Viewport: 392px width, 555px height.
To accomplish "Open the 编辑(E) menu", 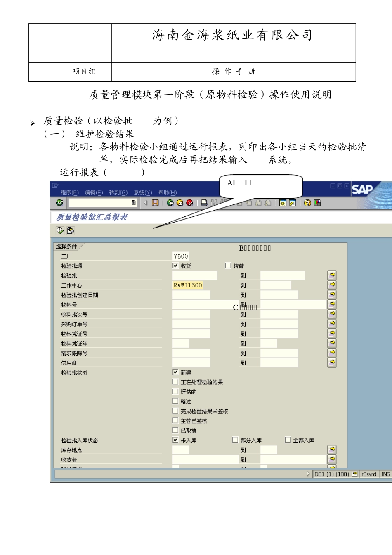I will (x=94, y=193).
